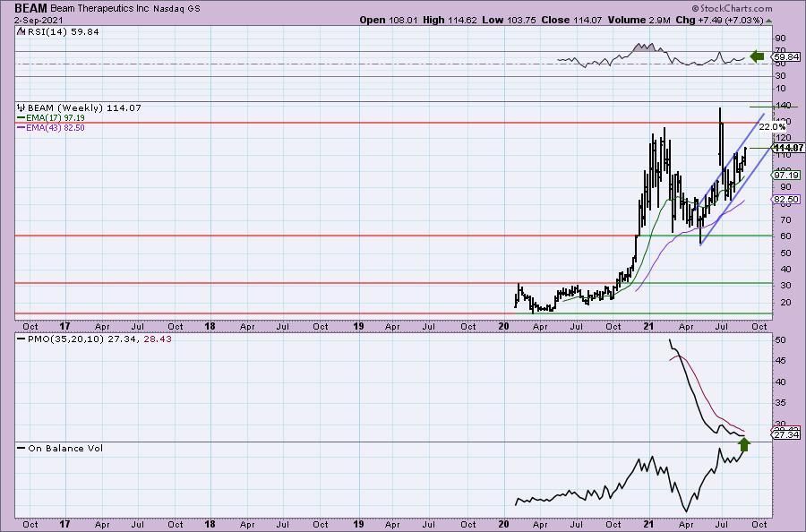Click the green EMA(17) legend line marker

coord(21,117)
